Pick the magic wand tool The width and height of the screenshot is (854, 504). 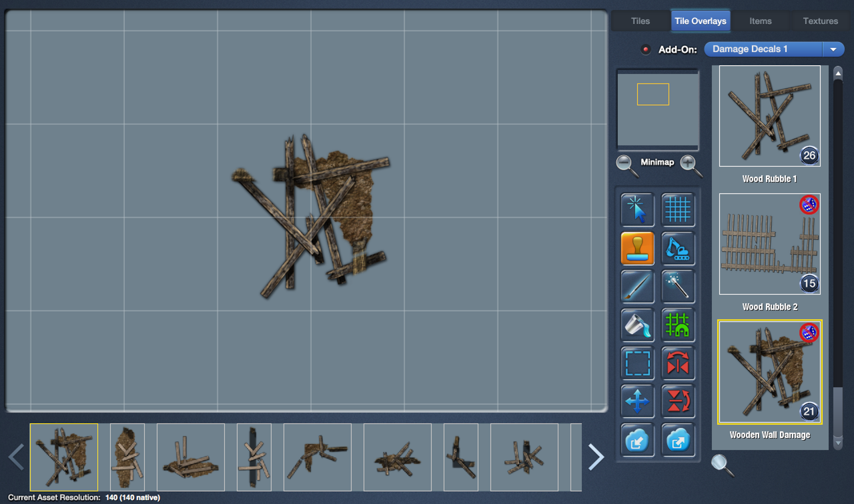pyautogui.click(x=678, y=287)
